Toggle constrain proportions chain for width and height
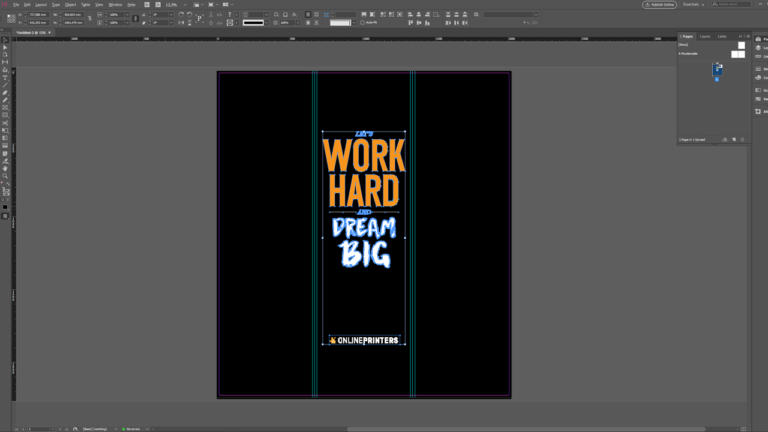This screenshot has height=432, width=768. 89,19
